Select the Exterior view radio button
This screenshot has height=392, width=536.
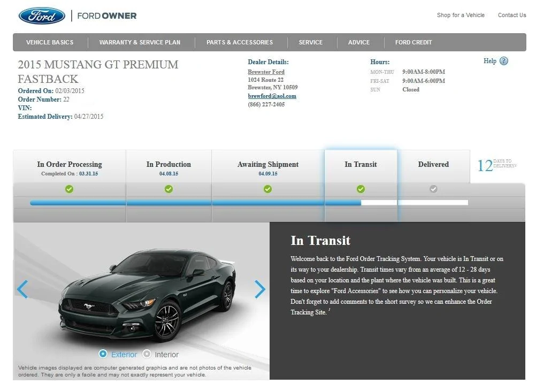[103, 353]
